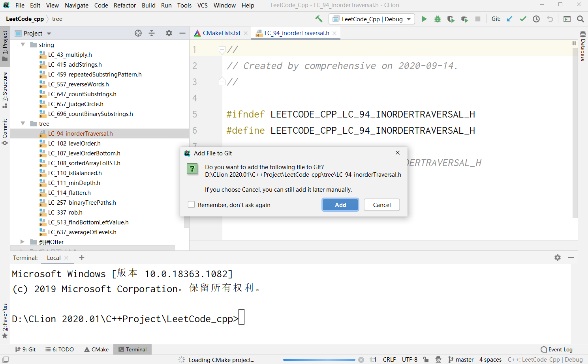The width and height of the screenshot is (588, 364).
Task: Switch to CMakeLists.txt tab
Action: pos(221,33)
